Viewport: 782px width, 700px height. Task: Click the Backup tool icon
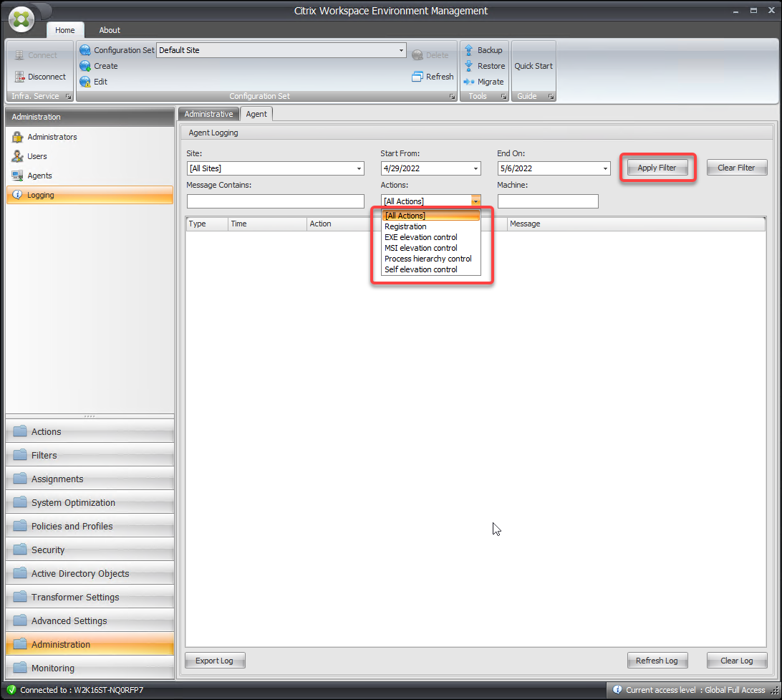(469, 50)
